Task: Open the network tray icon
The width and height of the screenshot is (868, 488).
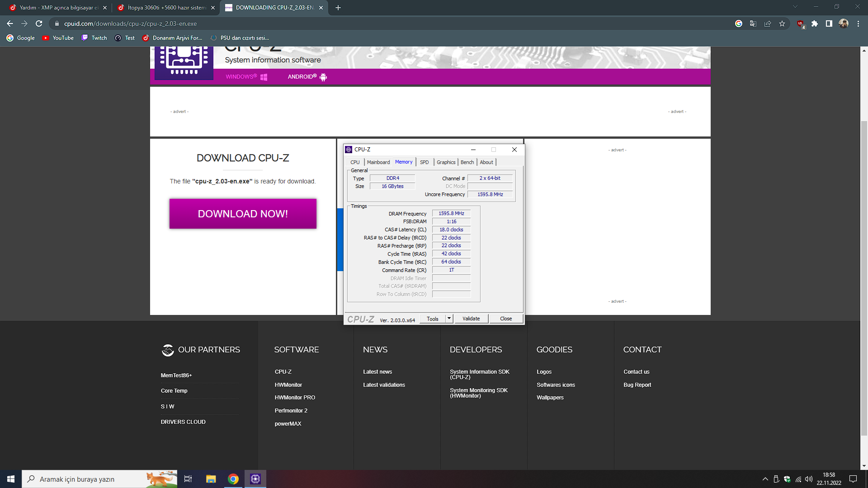Action: point(798,479)
